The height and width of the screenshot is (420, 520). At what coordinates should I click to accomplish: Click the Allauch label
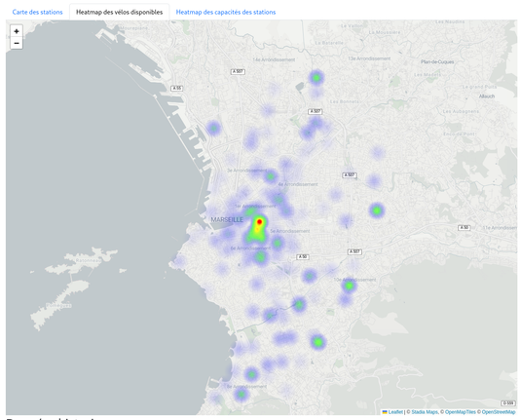point(487,96)
